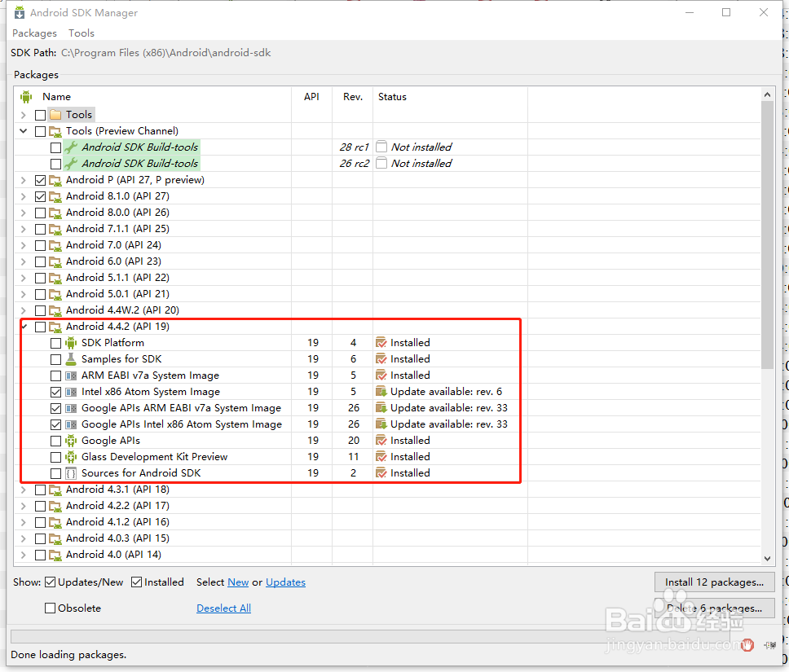The width and height of the screenshot is (789, 672).
Task: Open the Packages menu
Action: tap(35, 33)
